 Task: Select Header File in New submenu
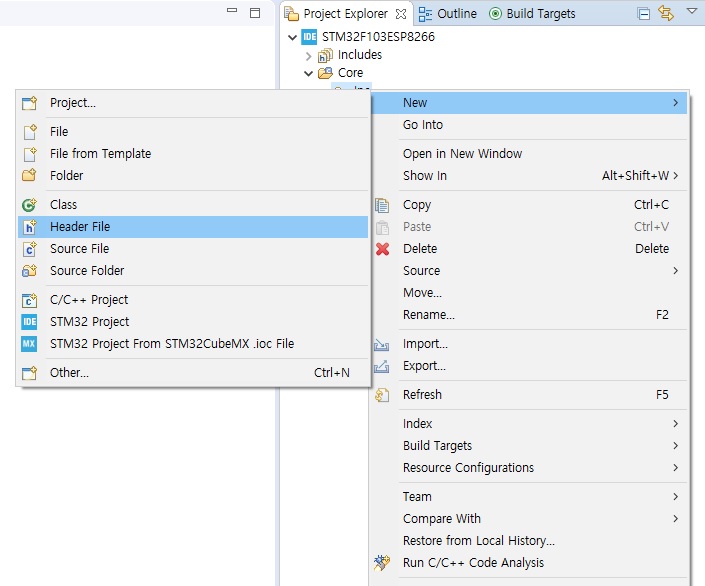pos(193,227)
